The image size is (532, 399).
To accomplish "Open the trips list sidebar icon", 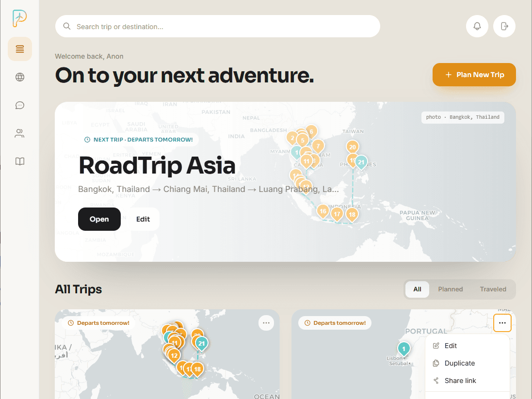I will click(20, 49).
